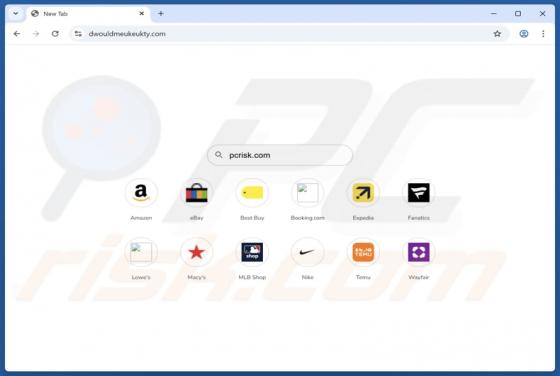Expand the tab search dropdown arrow
The image size is (560, 376).
(x=16, y=14)
